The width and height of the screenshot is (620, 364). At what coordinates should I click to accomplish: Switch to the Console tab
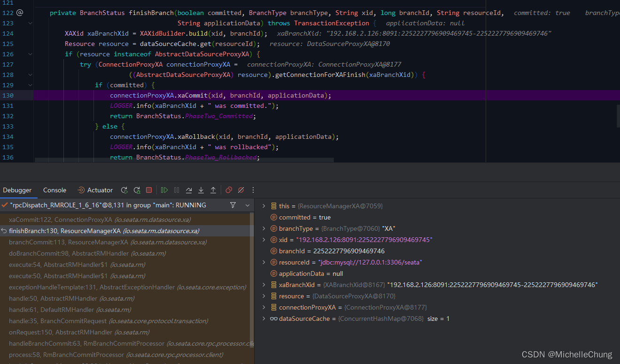(x=54, y=190)
